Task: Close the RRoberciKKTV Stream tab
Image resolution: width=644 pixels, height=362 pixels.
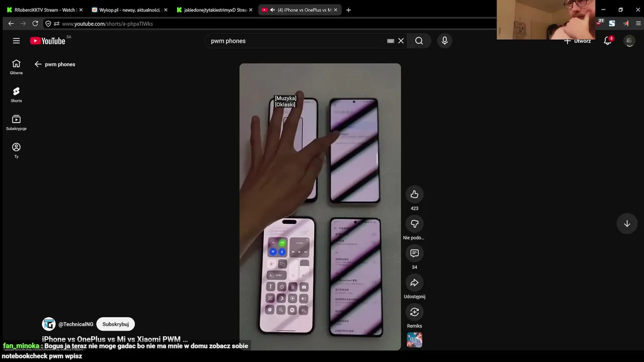Action: [80, 10]
